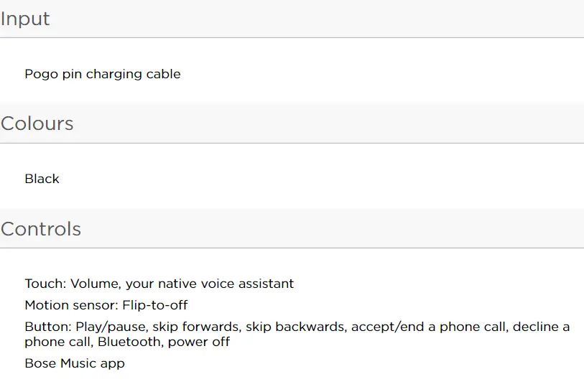Viewport: 584px width, 392px height.
Task: Click the Black colour entry
Action: click(x=42, y=179)
